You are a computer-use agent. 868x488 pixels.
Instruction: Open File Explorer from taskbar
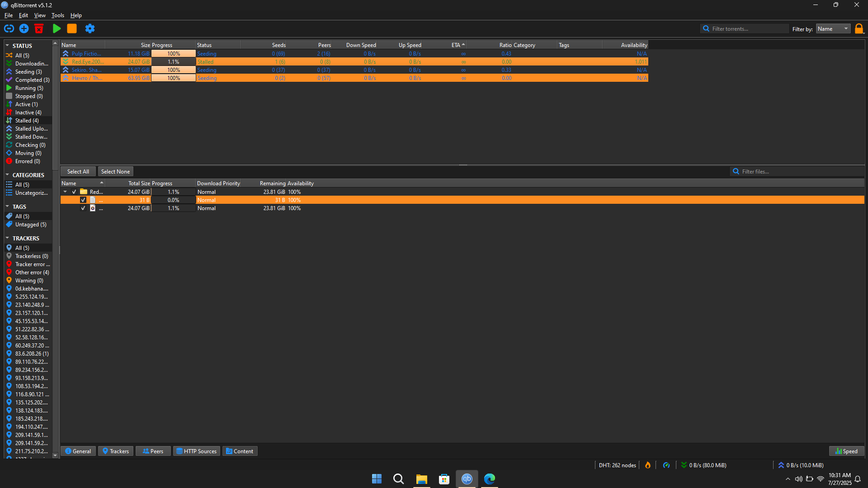(421, 479)
